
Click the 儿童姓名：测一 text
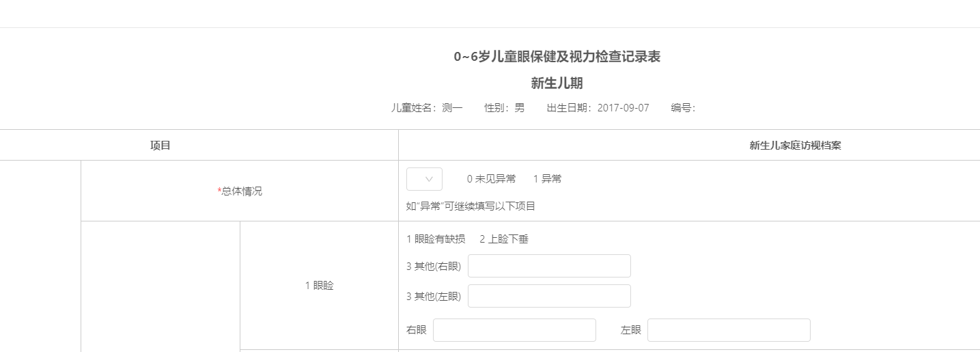(x=427, y=108)
